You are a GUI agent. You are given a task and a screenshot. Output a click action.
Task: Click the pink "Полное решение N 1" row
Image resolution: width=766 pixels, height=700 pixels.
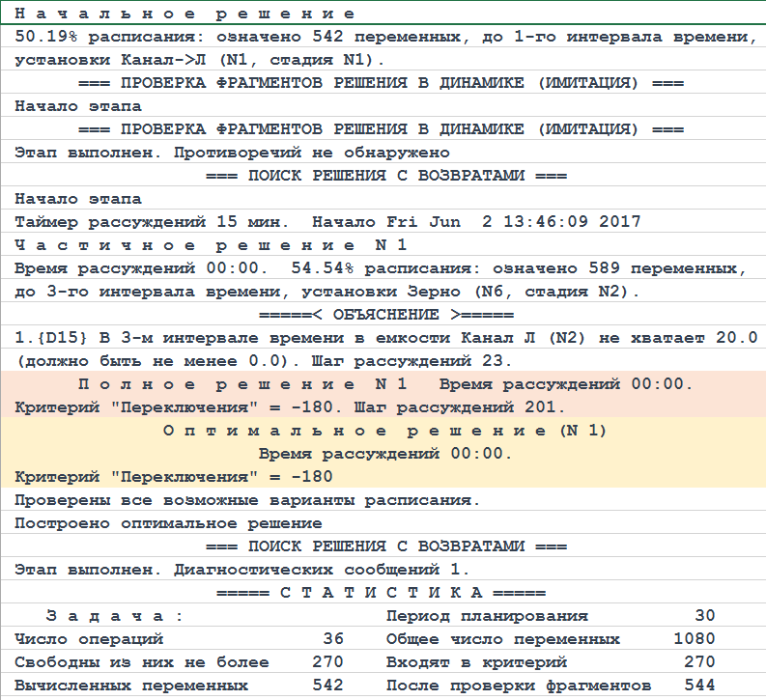tap(384, 383)
